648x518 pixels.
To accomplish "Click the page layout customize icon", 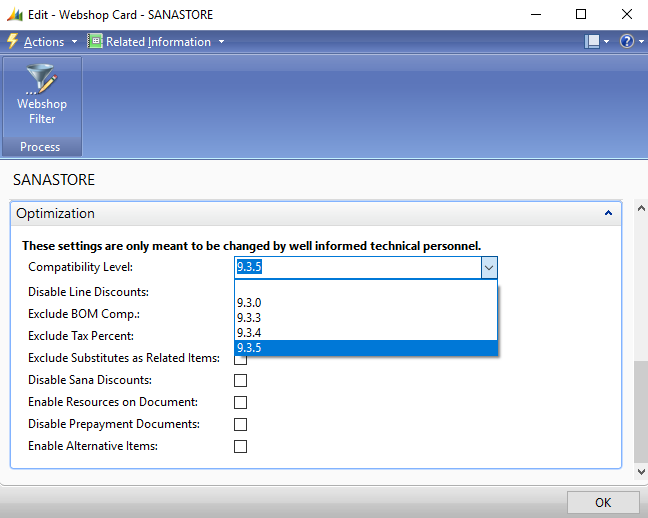I will [x=592, y=41].
